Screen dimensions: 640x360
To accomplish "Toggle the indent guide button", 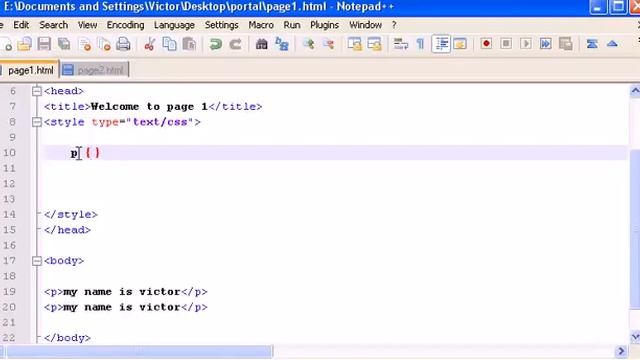I will (x=441, y=44).
